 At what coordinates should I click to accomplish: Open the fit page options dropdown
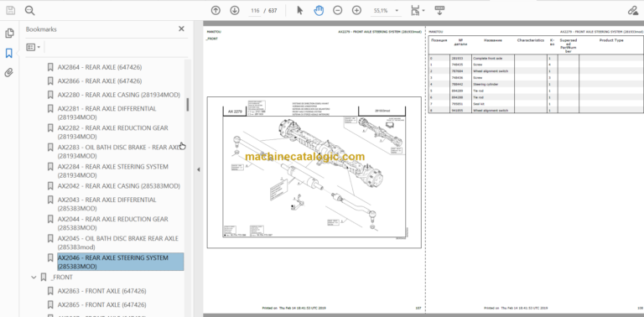tap(418, 11)
